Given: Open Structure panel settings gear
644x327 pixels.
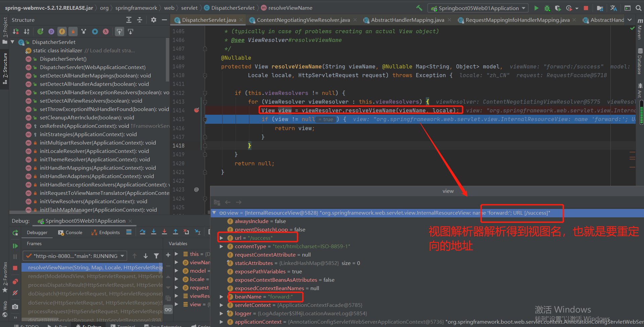Looking at the screenshot, I should click(153, 20).
